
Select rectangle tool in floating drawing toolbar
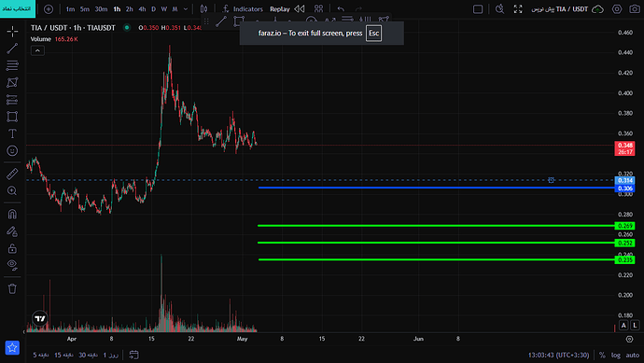pos(239,21)
